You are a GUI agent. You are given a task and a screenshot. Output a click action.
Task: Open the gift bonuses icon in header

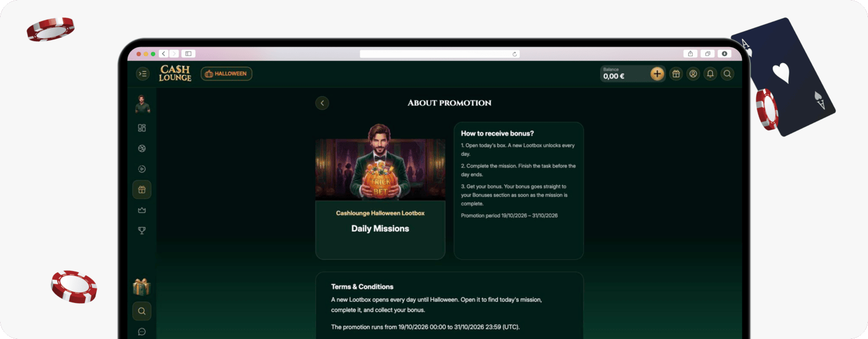coord(676,74)
